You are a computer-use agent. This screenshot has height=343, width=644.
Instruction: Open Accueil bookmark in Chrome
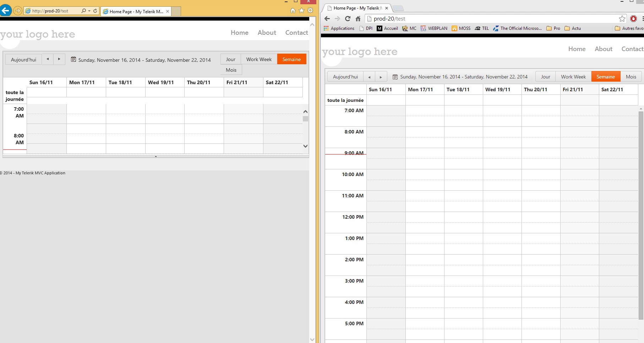[x=387, y=28]
